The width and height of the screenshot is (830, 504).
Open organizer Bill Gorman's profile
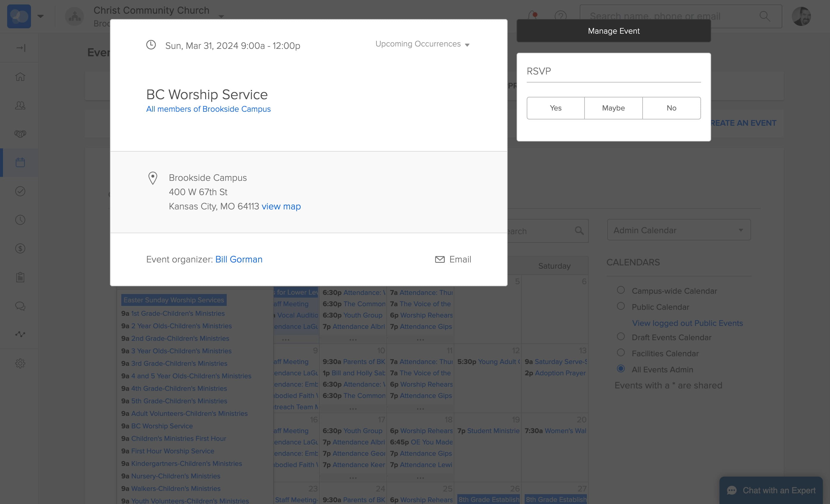pyautogui.click(x=239, y=259)
